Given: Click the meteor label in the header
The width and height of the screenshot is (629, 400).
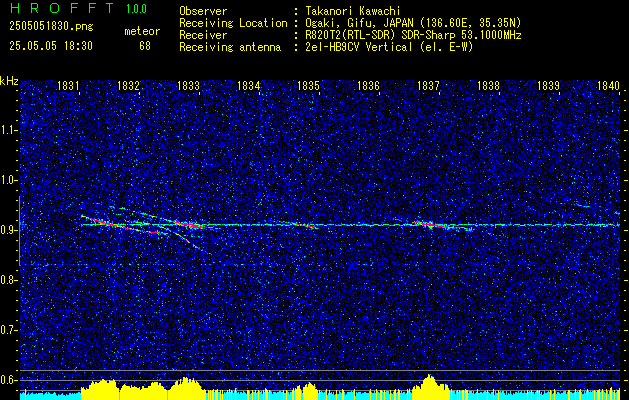Looking at the screenshot, I should 142,31.
